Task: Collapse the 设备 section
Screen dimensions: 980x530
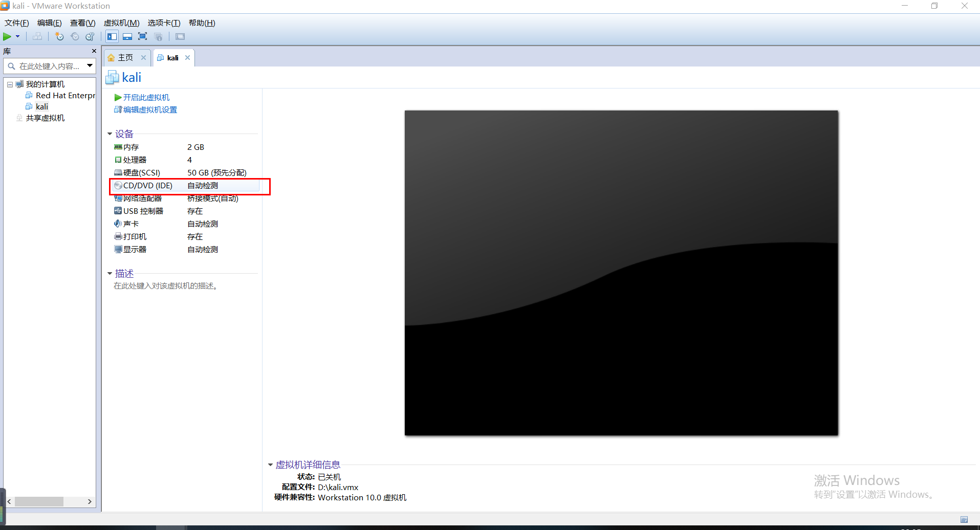Action: 110,134
